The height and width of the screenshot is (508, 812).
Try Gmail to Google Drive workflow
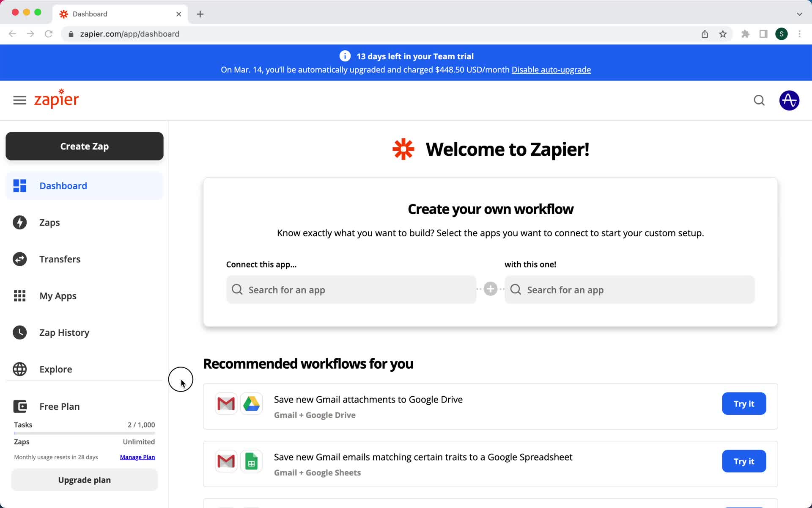tap(743, 404)
